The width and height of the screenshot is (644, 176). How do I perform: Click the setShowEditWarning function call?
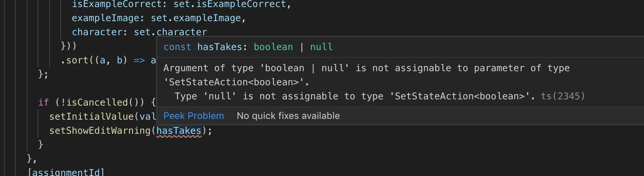[100, 131]
